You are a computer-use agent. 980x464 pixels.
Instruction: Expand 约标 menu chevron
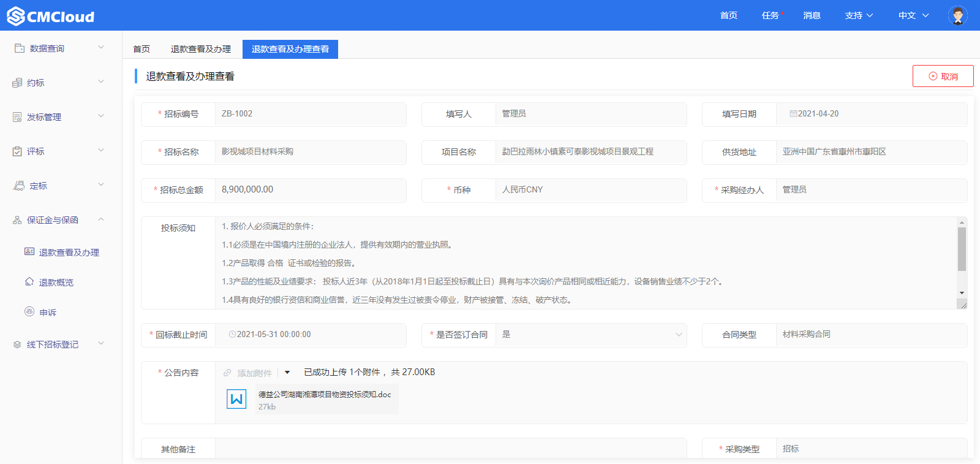(x=101, y=82)
